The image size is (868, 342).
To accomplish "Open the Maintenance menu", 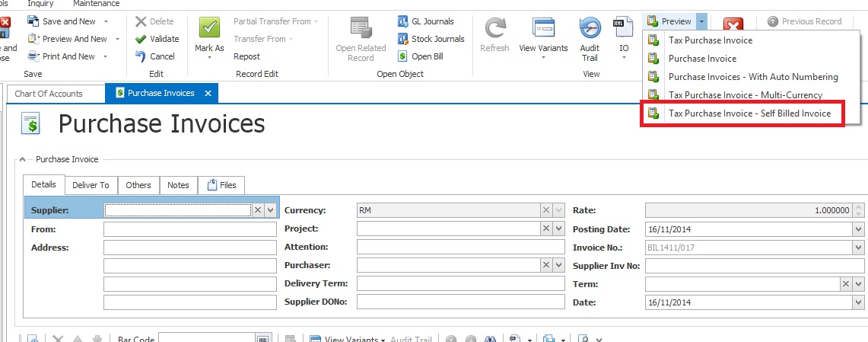I will (x=97, y=4).
